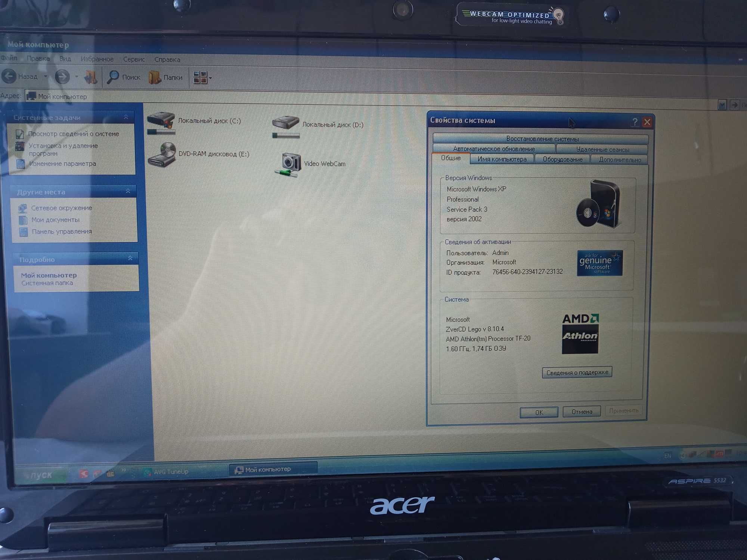Click the system info checklist icon
The height and width of the screenshot is (560, 747).
click(x=20, y=134)
